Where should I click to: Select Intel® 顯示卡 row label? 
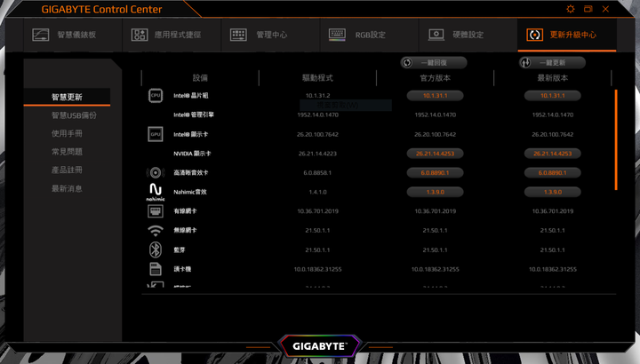pos(191,134)
